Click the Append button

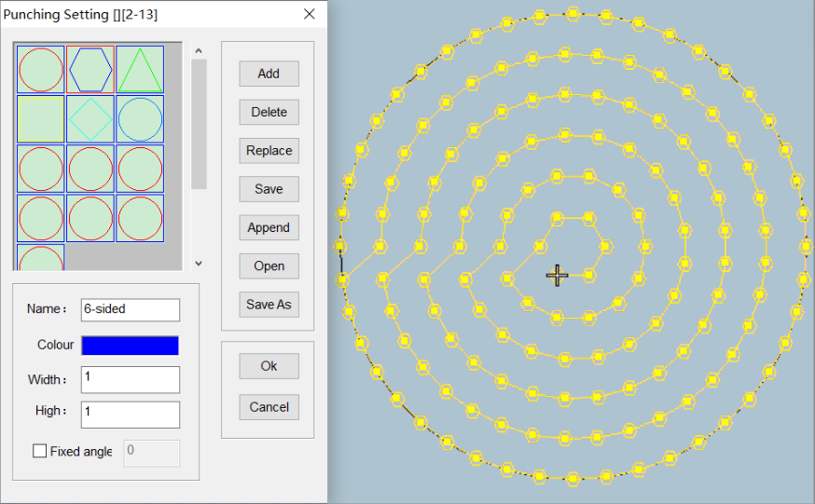pos(269,227)
